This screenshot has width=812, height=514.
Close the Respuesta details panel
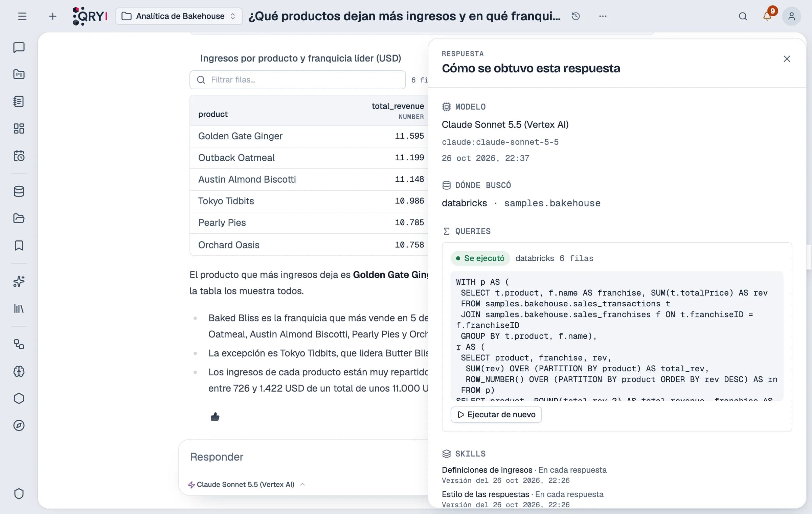point(787,59)
